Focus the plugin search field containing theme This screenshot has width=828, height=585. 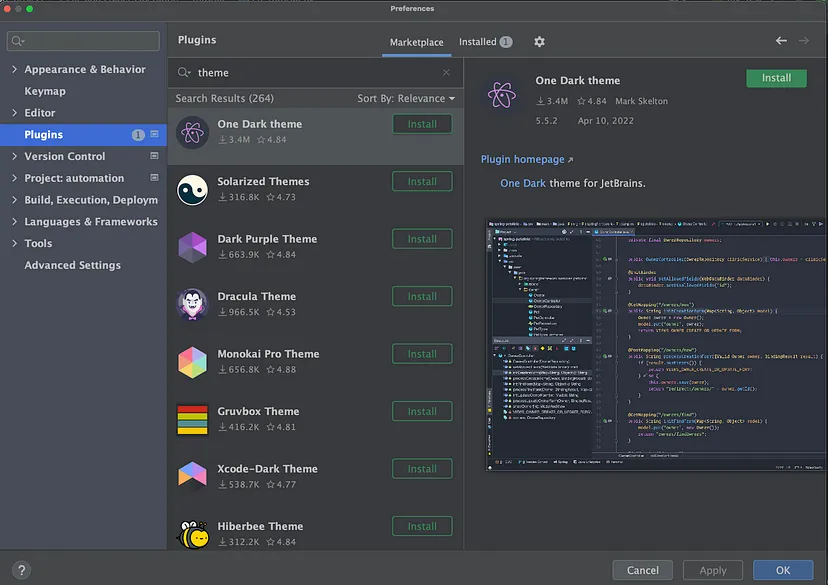coord(317,72)
